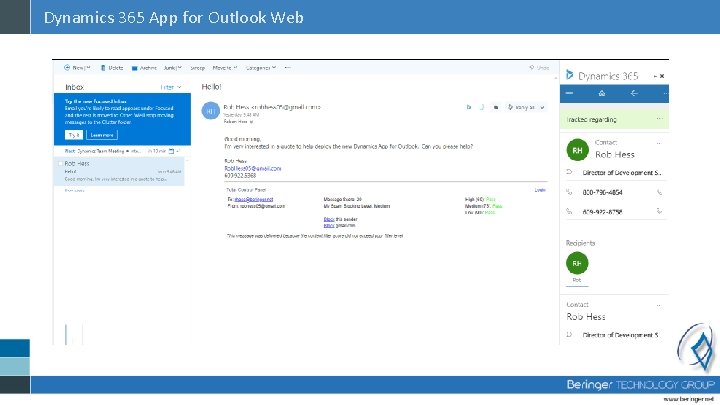Image resolution: width=720 pixels, height=405 pixels.
Task: Open the Dynamics 365 add-in icon on message
Action: tap(469, 107)
